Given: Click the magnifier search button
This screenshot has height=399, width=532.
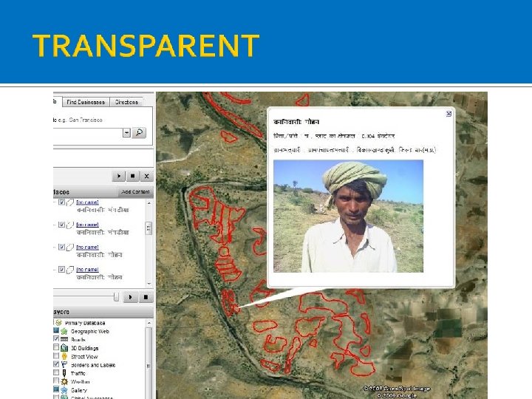Looking at the screenshot, I should point(139,133).
